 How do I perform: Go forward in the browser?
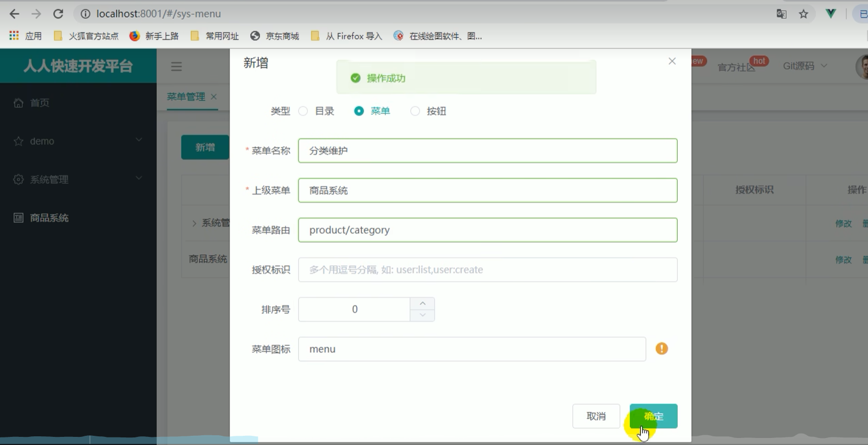[36, 14]
